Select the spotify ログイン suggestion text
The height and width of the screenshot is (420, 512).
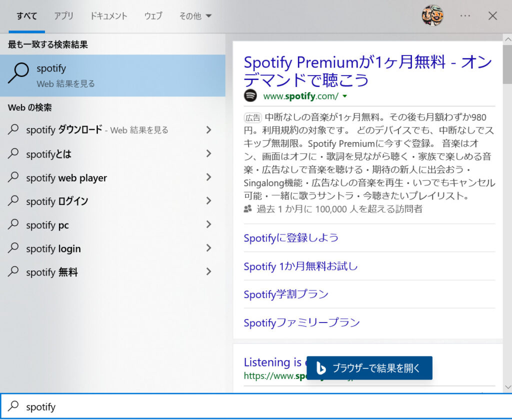point(57,201)
